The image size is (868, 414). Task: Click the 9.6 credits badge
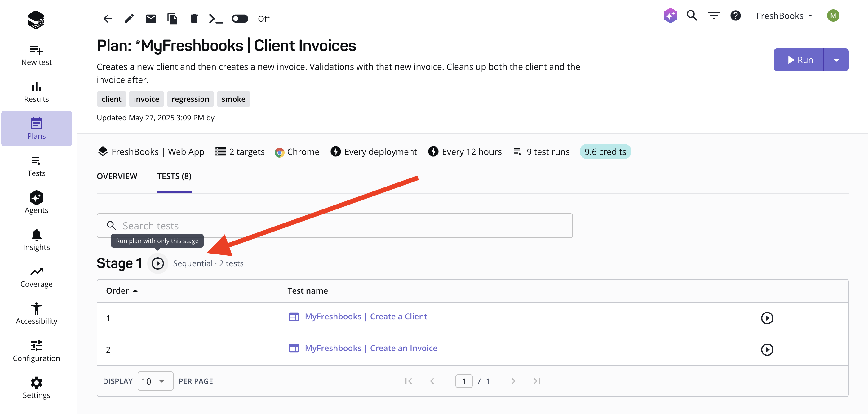605,152
